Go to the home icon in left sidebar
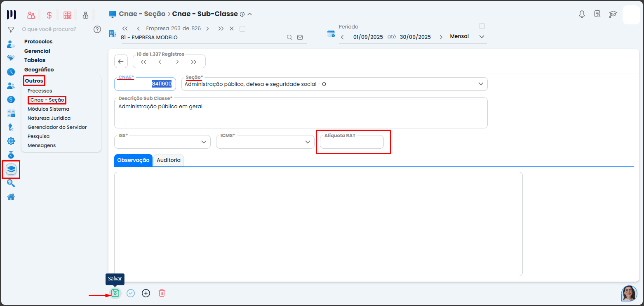This screenshot has width=644, height=306. [11, 197]
